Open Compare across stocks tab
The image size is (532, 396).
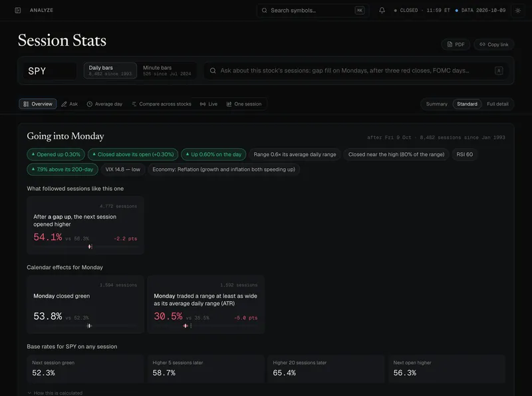click(x=161, y=104)
